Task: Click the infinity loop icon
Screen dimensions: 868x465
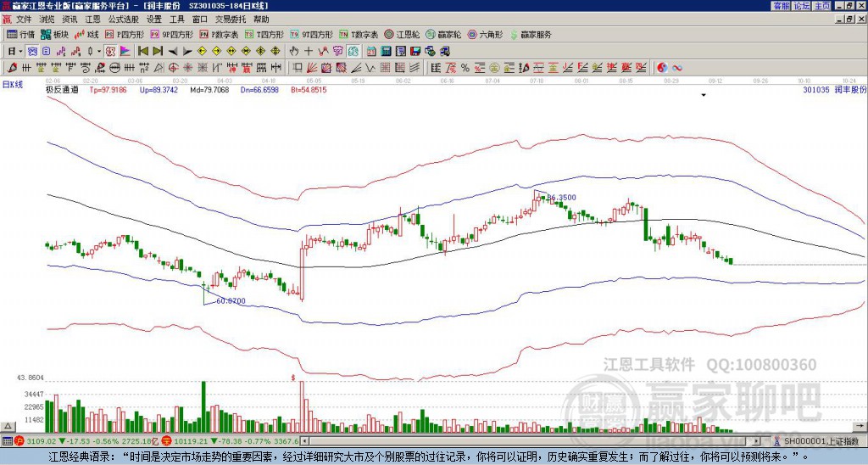Action: pyautogui.click(x=677, y=68)
